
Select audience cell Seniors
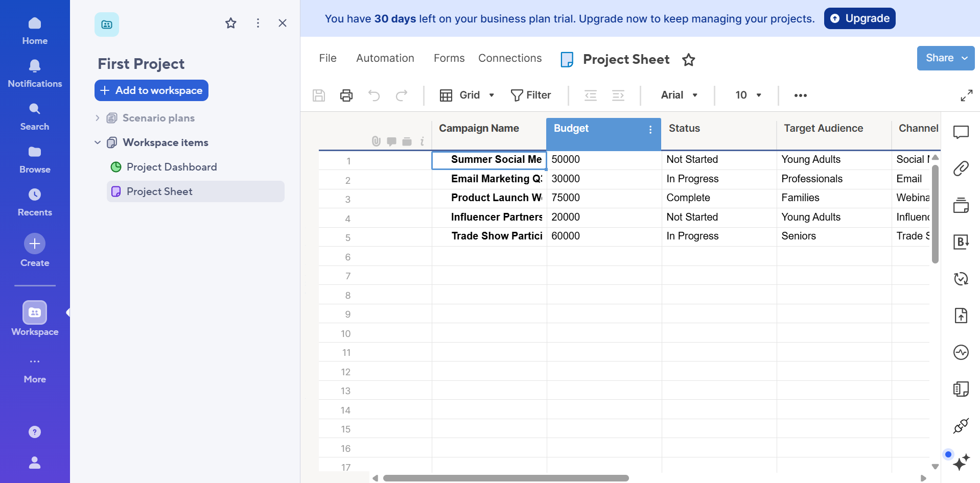(x=834, y=236)
